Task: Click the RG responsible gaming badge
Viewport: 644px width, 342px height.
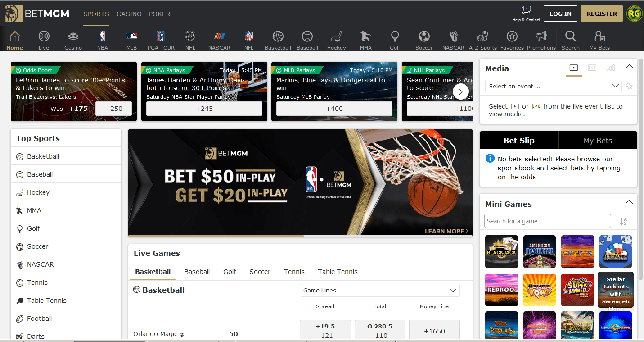Action: tap(634, 14)
